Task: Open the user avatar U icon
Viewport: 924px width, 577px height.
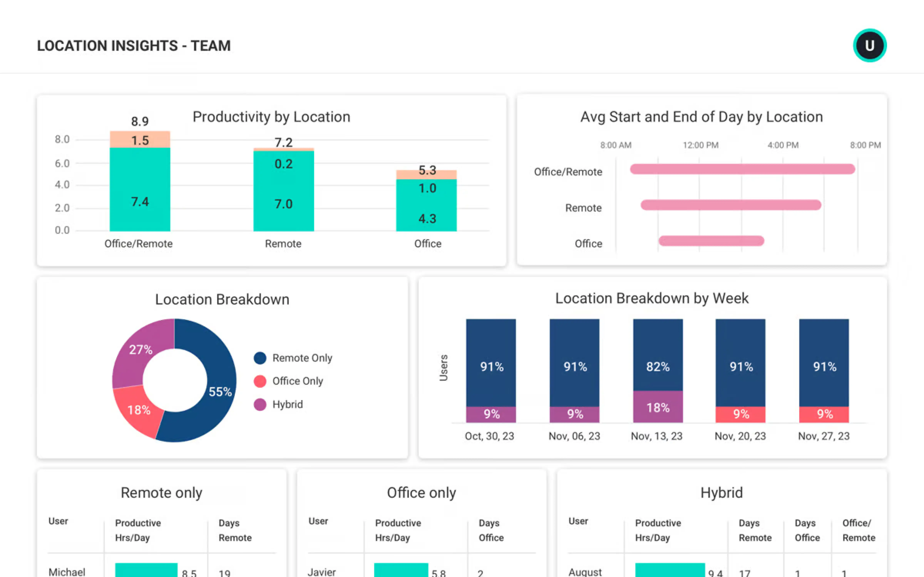Action: click(x=869, y=45)
